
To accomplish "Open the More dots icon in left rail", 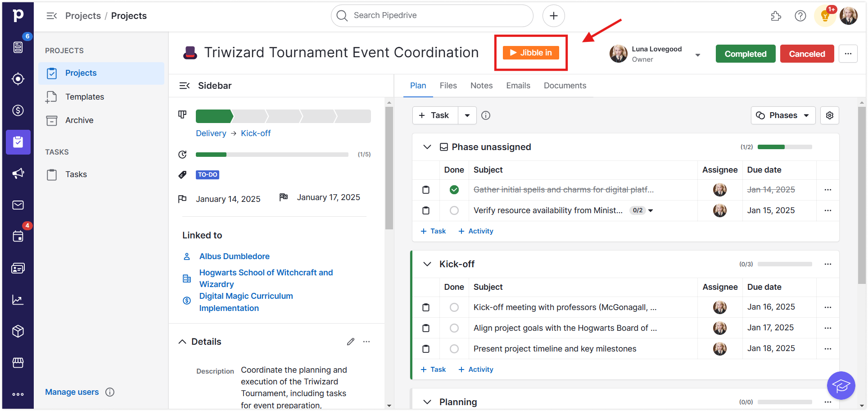I will 18,394.
